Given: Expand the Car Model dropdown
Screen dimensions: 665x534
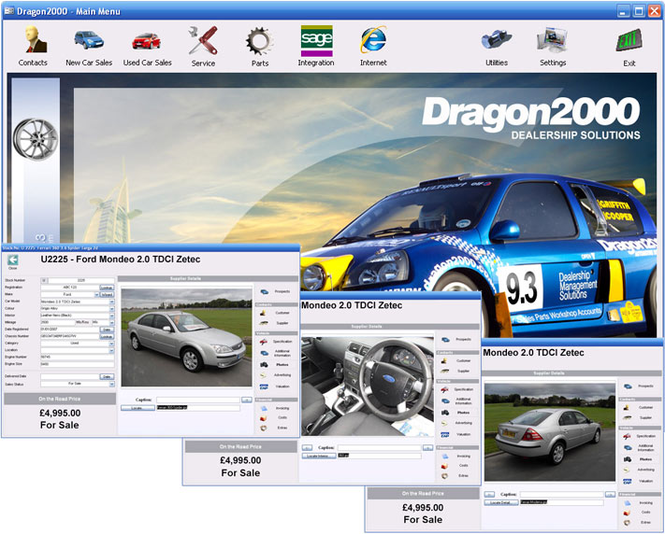Looking at the screenshot, I should [112, 302].
